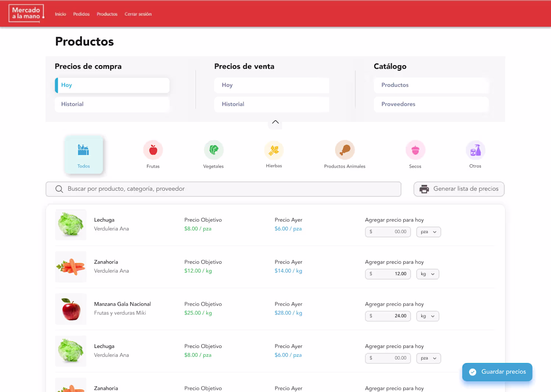This screenshot has width=551, height=392.
Task: Select Hoy under Precios de venta
Action: 272,85
